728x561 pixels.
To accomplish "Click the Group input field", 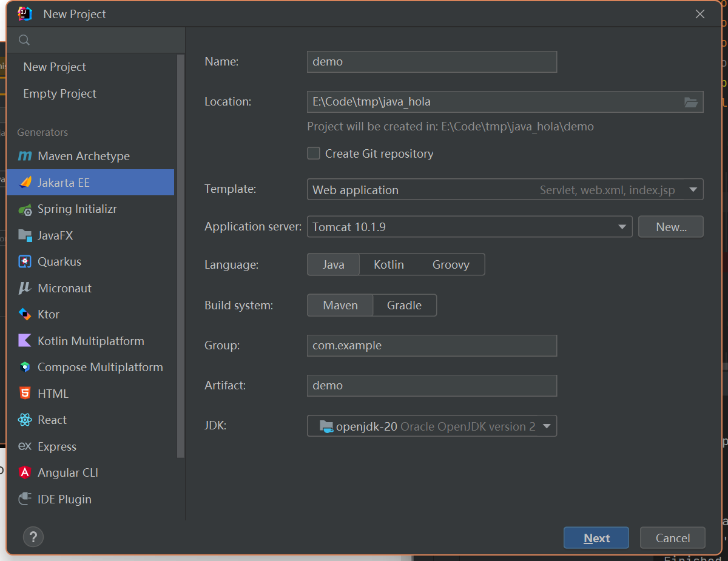I will pyautogui.click(x=432, y=345).
